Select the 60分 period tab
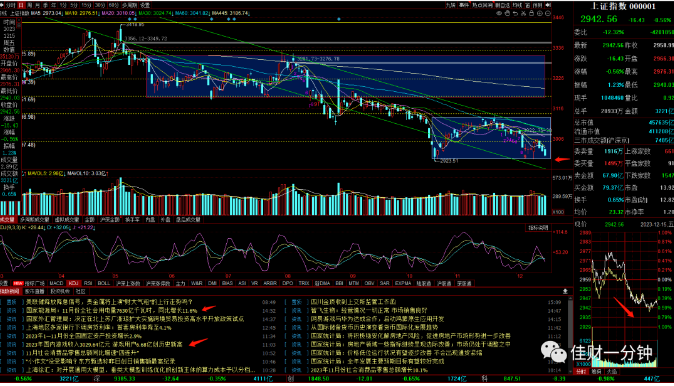Viewport: 674px width, 386px height. pyautogui.click(x=113, y=5)
